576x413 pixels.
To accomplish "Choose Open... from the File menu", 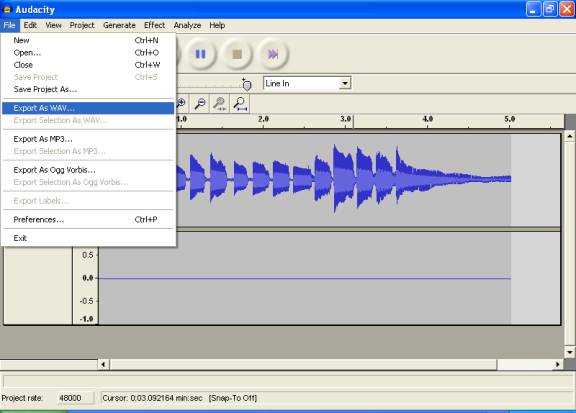I will tap(88, 53).
